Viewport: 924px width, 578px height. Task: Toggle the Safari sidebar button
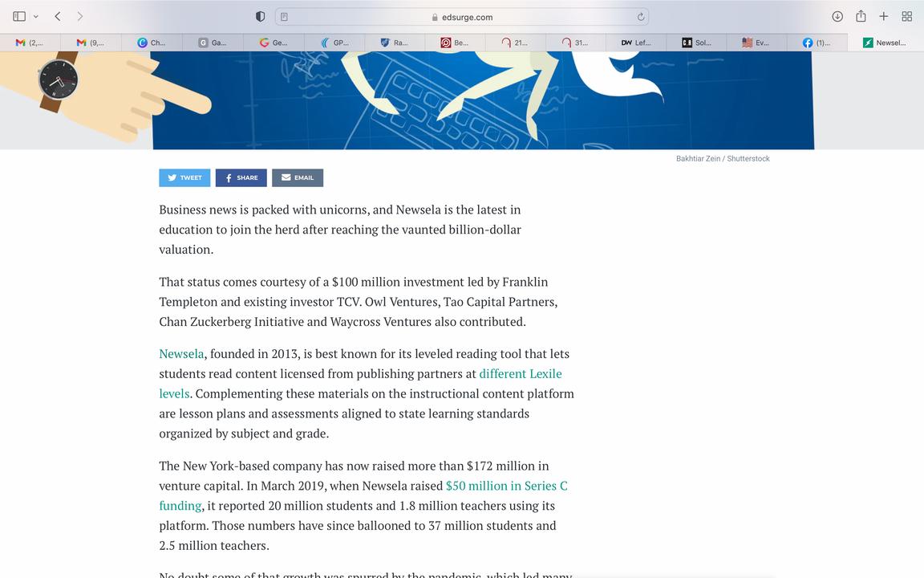coord(19,17)
